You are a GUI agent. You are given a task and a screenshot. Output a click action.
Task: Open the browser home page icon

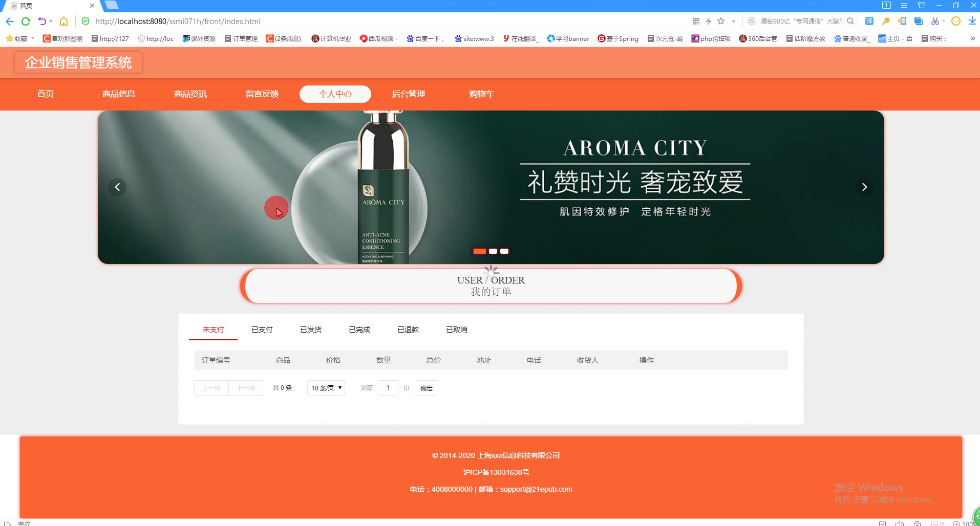click(63, 21)
